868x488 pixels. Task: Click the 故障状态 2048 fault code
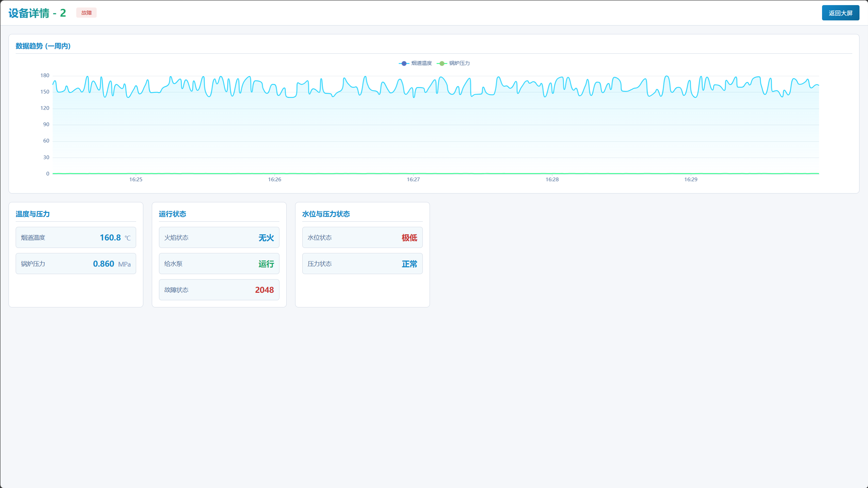click(264, 290)
